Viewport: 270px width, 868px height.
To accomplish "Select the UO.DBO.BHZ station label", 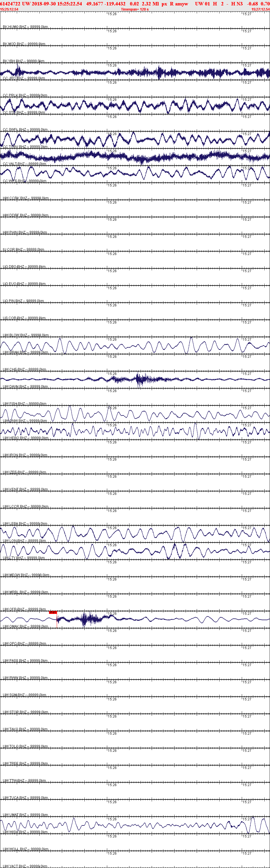I will 24,266.
